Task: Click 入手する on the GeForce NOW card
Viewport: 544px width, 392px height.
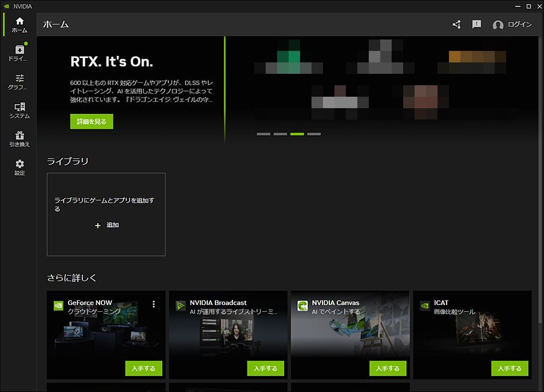Action: point(143,369)
